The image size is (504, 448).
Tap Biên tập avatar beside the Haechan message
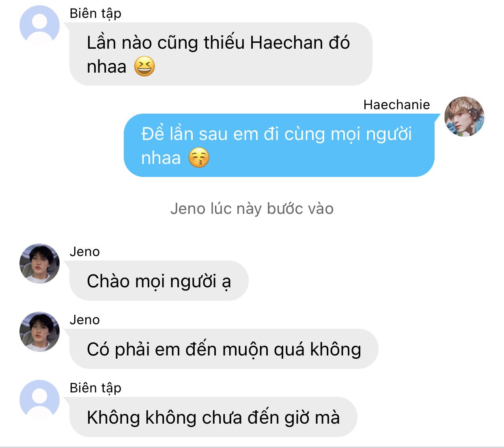40,25
